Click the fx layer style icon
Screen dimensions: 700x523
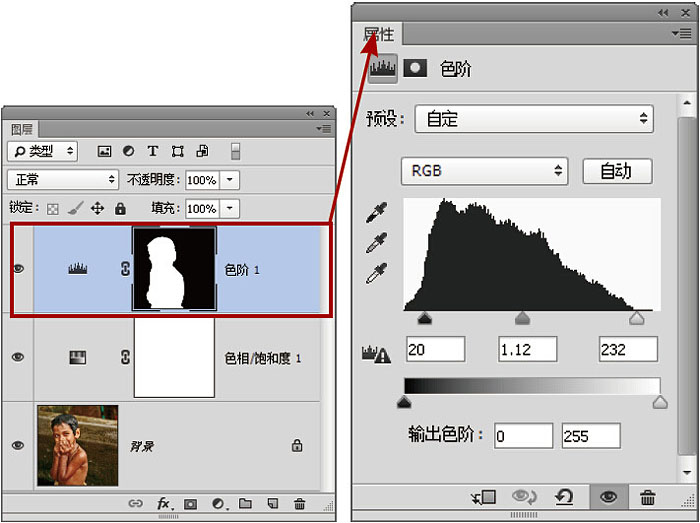tap(164, 504)
